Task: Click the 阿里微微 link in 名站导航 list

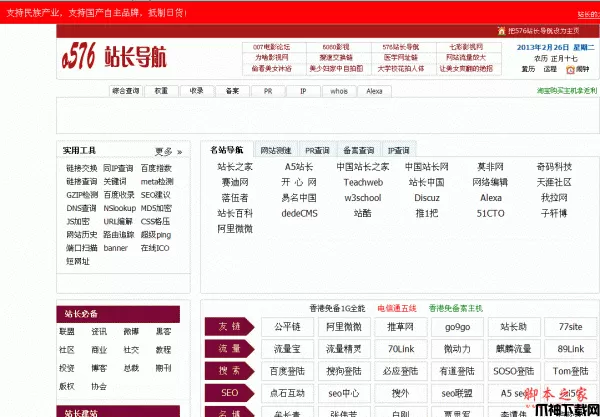Action: (x=235, y=229)
